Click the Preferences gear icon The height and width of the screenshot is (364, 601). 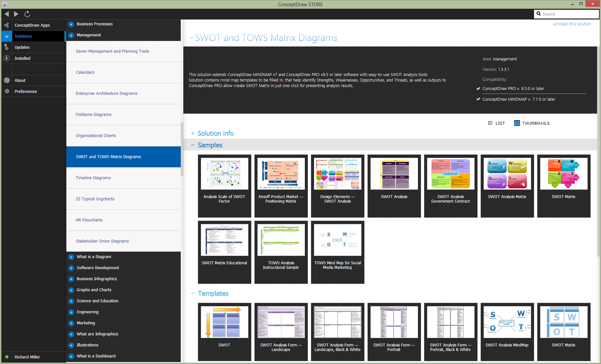point(6,91)
